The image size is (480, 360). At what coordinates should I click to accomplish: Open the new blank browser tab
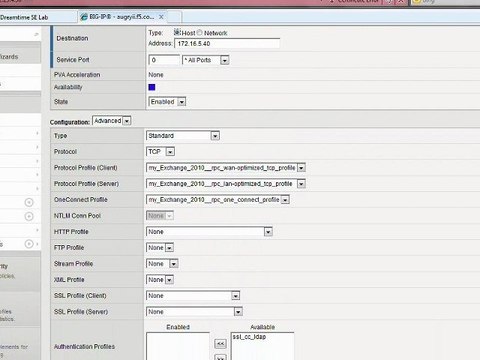[x=174, y=17]
